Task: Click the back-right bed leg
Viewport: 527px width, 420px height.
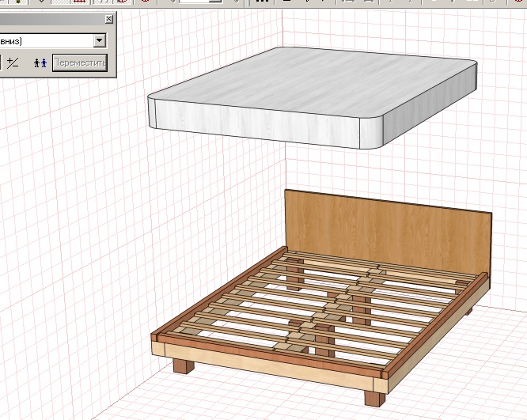Action: click(x=468, y=311)
